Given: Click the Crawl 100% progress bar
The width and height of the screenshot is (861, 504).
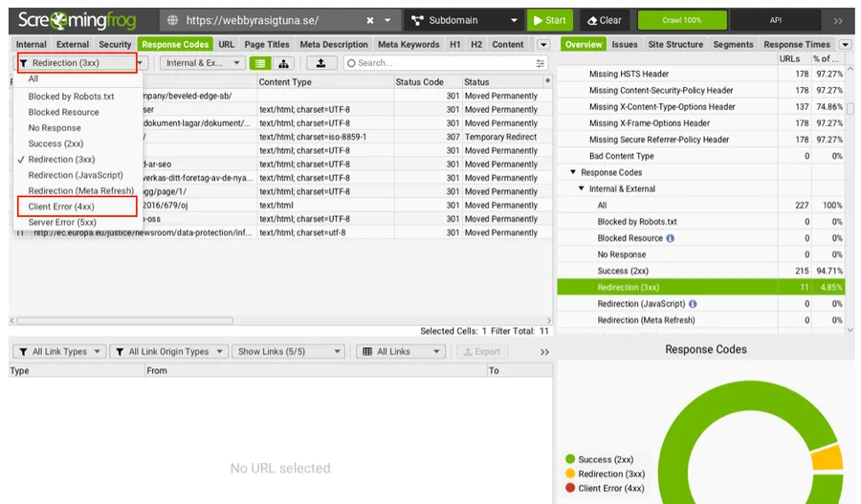Looking at the screenshot, I should click(681, 20).
